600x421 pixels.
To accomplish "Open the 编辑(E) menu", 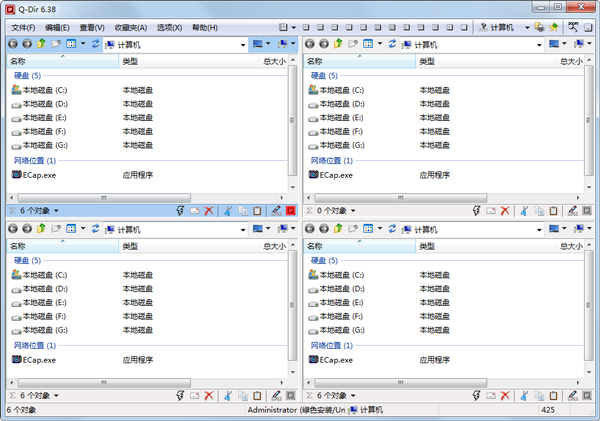I will (57, 28).
